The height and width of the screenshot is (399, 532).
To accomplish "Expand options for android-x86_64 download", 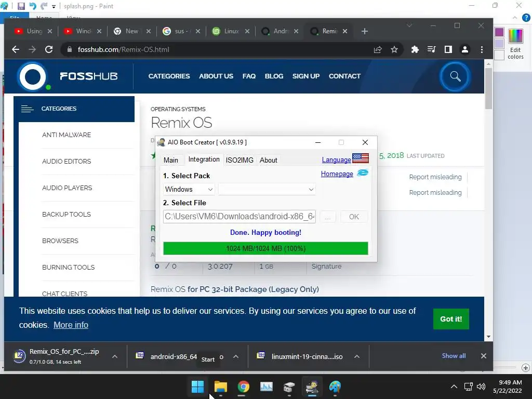I will coord(236,356).
